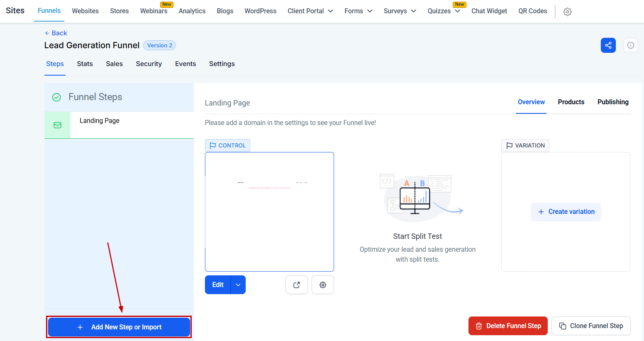This screenshot has width=644, height=341.
Task: Select the control page thumbnail preview
Action: [269, 212]
